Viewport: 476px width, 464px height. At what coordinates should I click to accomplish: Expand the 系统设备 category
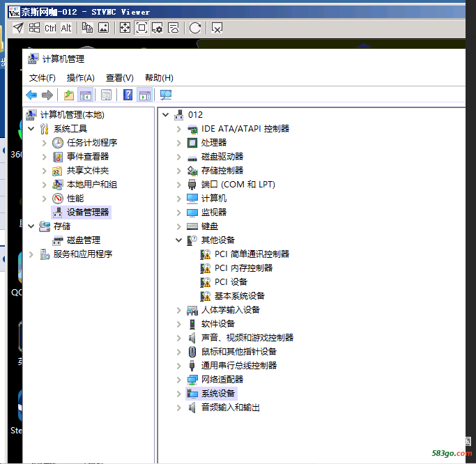click(179, 394)
